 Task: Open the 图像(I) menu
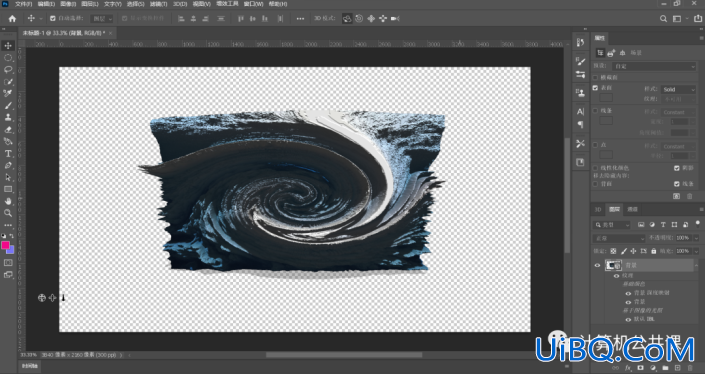tap(68, 4)
